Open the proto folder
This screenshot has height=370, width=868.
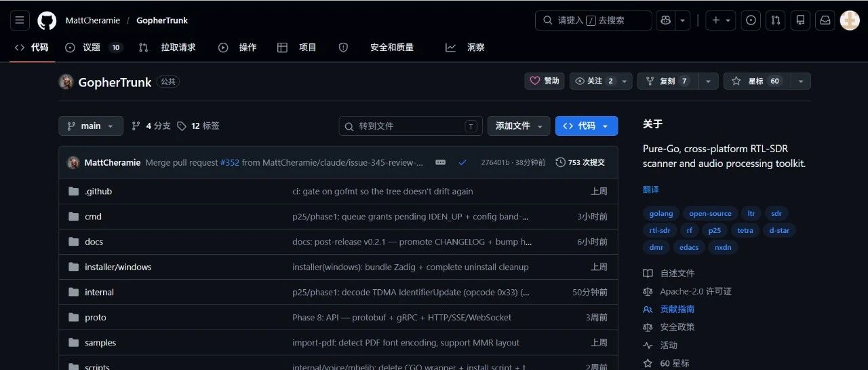96,317
